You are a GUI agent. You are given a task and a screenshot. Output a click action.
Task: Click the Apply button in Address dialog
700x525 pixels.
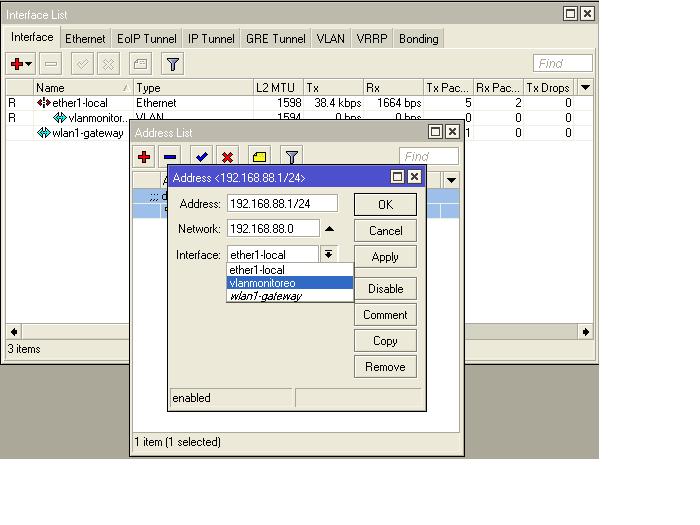[385, 257]
